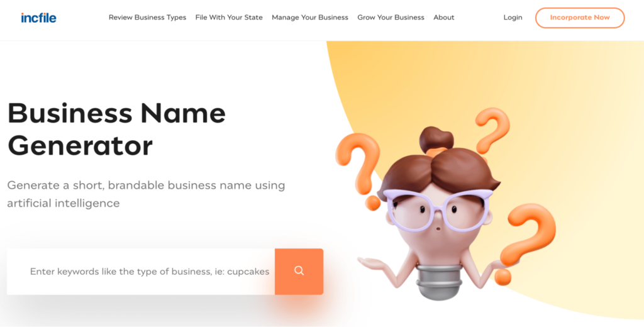Focus the business keywords input field
Image resolution: width=644 pixels, height=327 pixels.
tap(141, 271)
